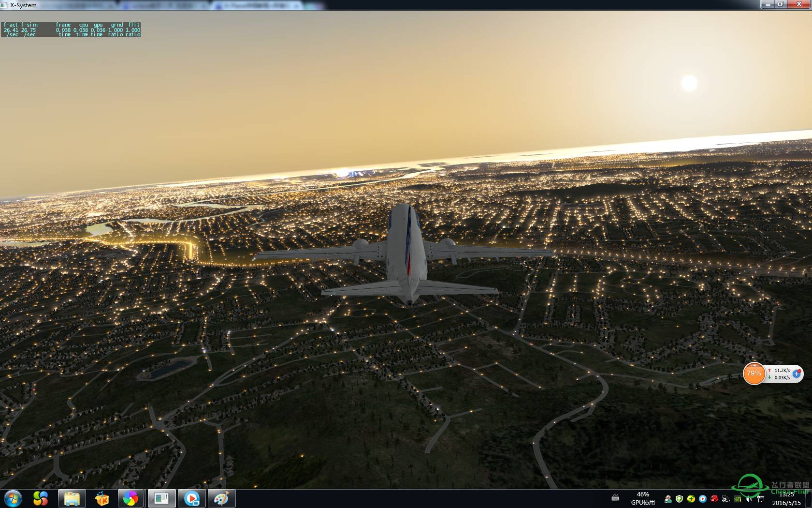Click the 0.03K/s download speed value

782,377
